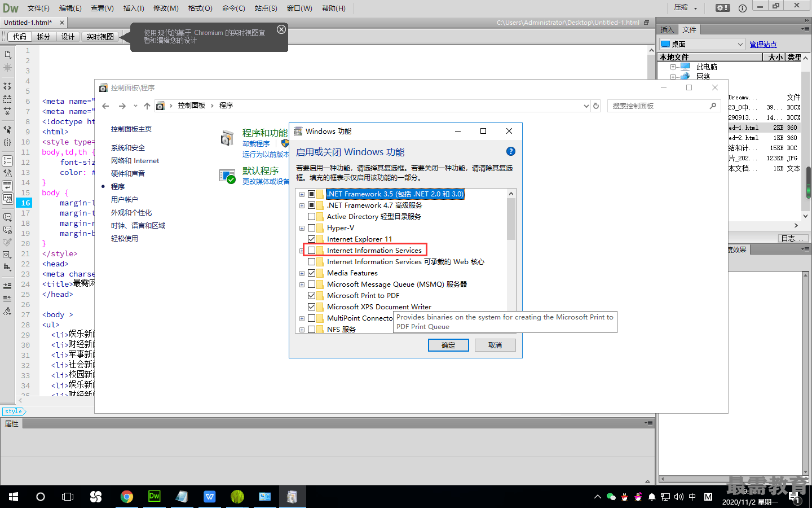
Task: Expand the Media Features node
Action: [302, 273]
